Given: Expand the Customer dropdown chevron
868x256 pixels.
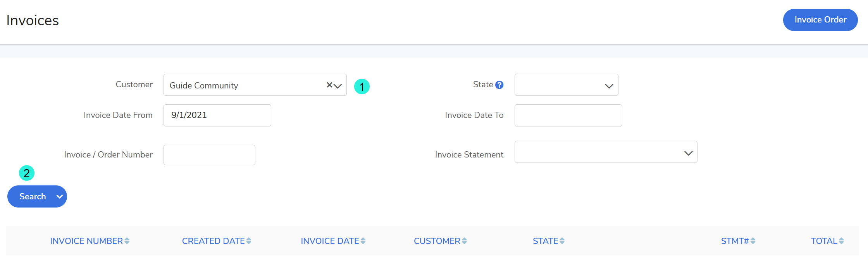Looking at the screenshot, I should tap(338, 86).
